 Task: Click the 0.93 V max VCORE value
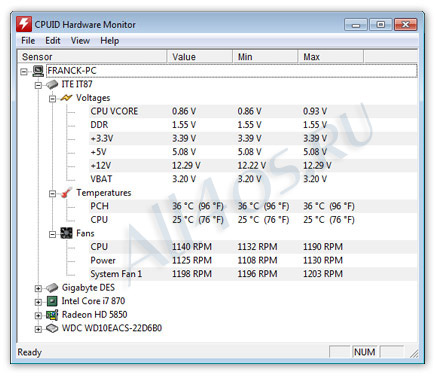315,111
